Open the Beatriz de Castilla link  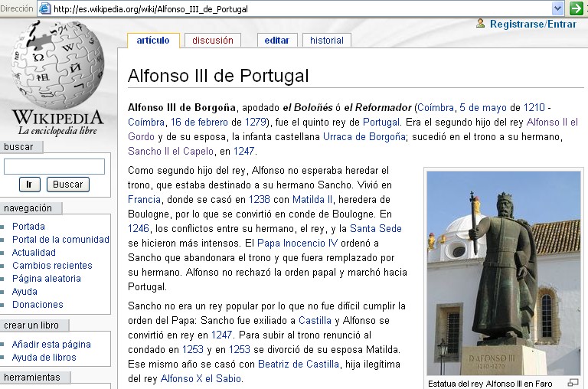point(299,364)
